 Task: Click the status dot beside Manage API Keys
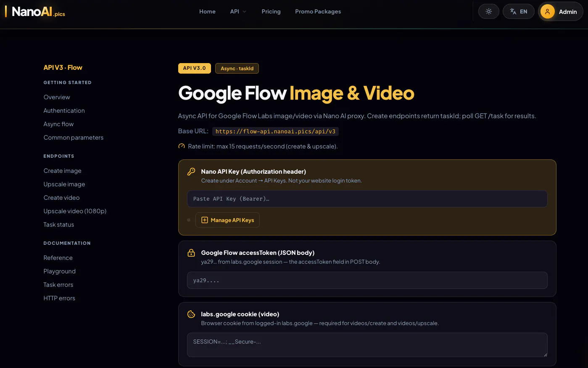(x=189, y=220)
